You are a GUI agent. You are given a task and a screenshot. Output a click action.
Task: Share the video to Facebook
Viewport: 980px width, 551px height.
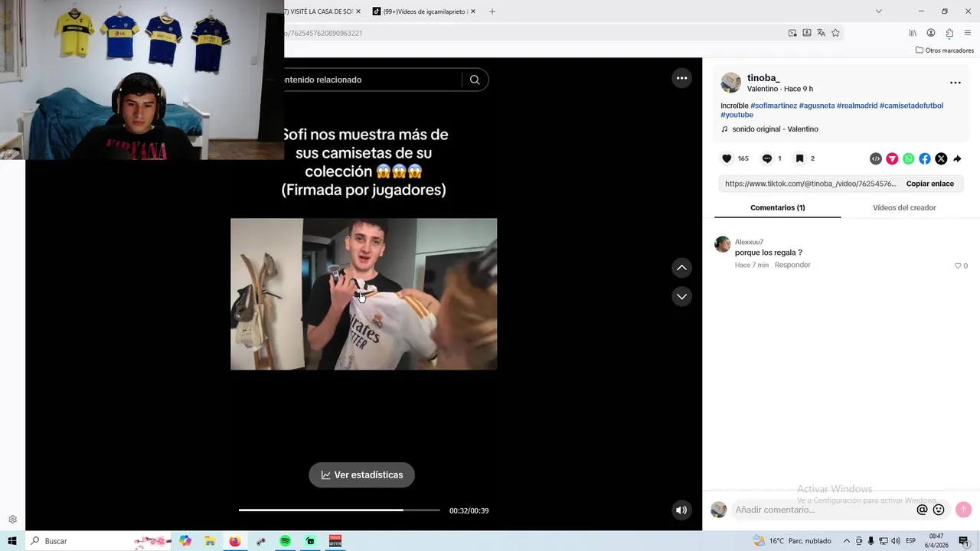coord(925,158)
